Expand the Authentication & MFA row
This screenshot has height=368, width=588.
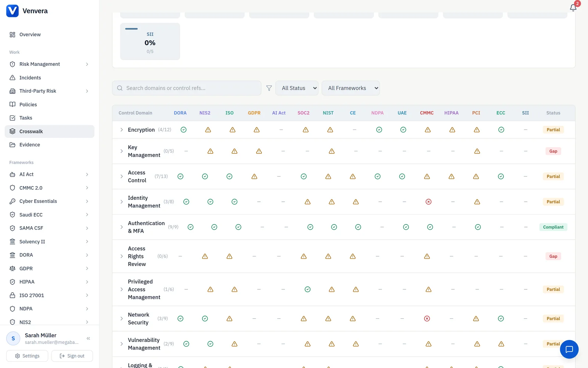click(x=122, y=227)
